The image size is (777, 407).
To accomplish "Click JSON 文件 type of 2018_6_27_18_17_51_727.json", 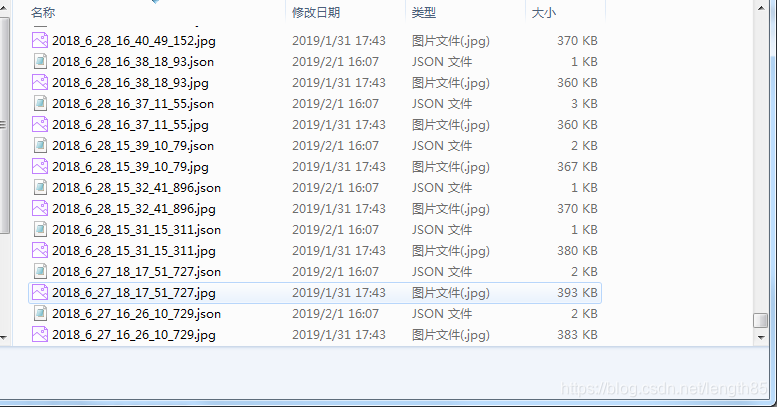I will coord(442,272).
